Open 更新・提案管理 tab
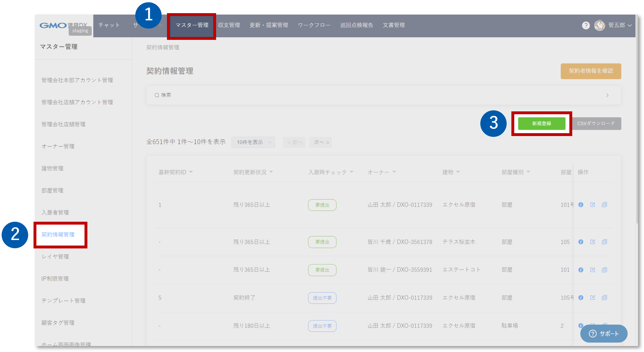644x352 pixels. tap(269, 25)
